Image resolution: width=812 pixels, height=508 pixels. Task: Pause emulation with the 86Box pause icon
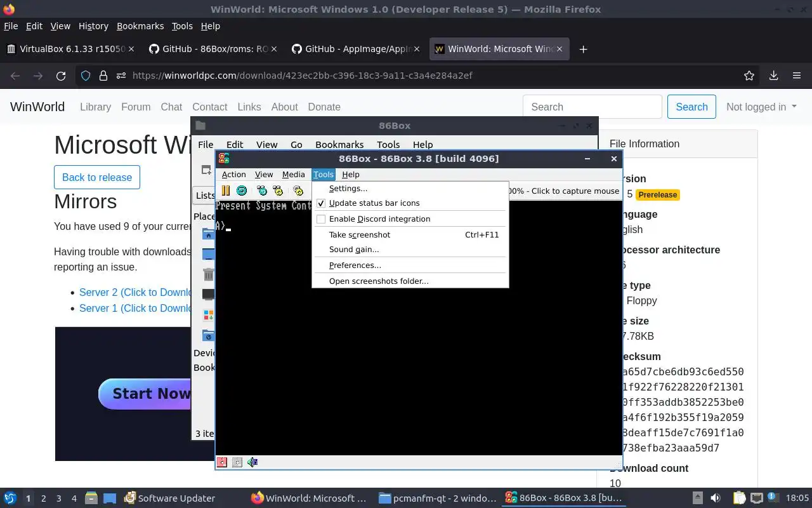pyautogui.click(x=225, y=190)
